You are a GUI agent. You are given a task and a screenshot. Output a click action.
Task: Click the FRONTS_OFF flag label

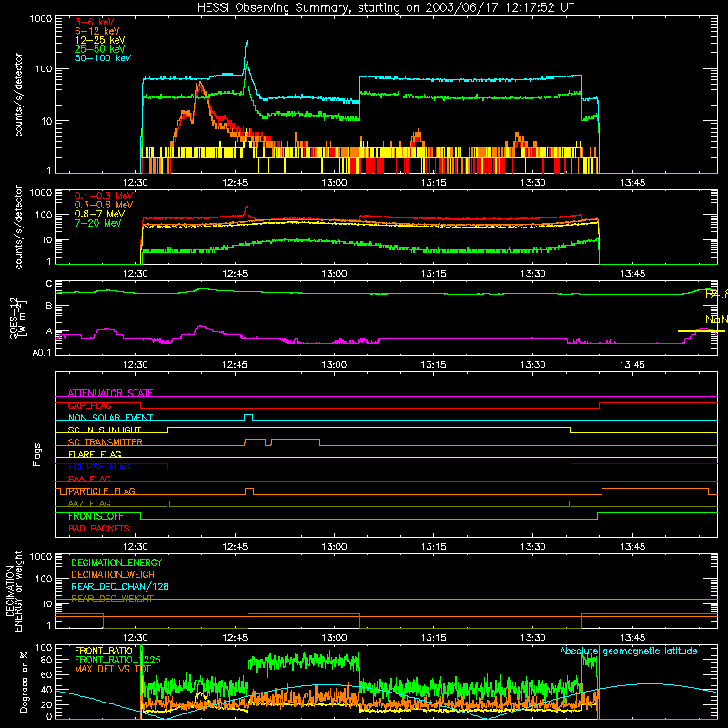(x=96, y=516)
